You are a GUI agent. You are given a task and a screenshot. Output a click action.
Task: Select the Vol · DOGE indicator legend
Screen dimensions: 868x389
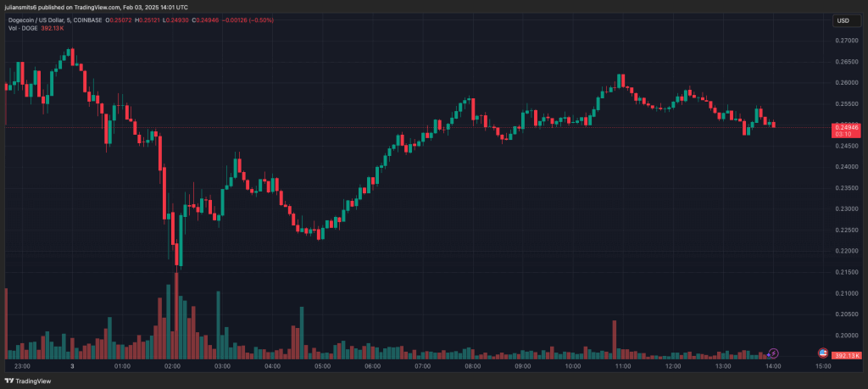point(23,28)
